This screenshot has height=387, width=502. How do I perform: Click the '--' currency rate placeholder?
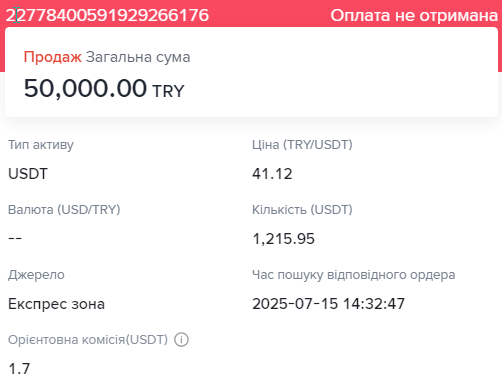click(x=15, y=238)
